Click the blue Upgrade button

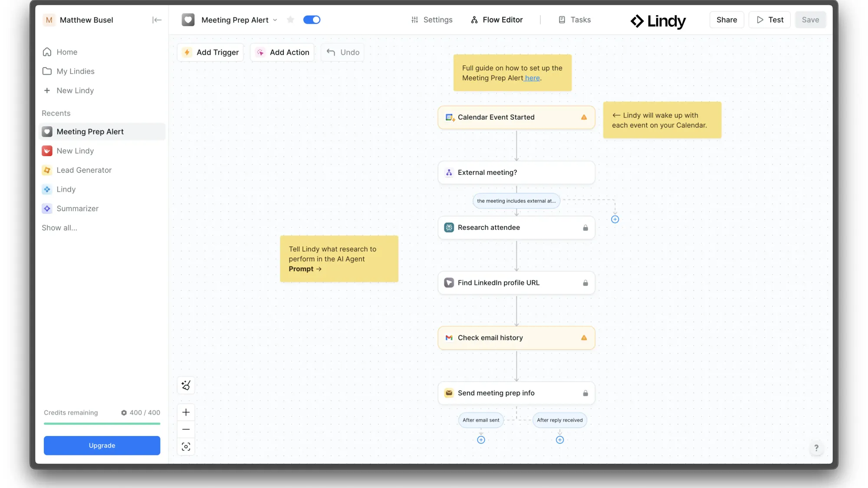(x=102, y=445)
